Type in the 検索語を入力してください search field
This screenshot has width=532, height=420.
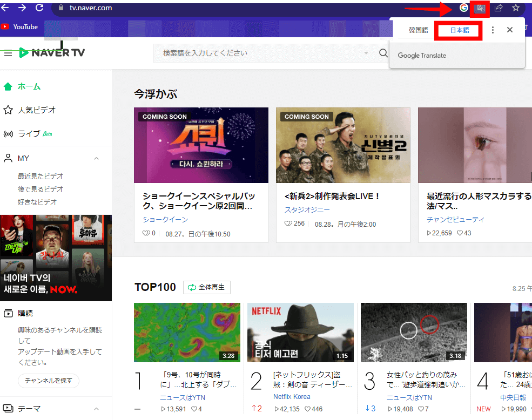259,53
